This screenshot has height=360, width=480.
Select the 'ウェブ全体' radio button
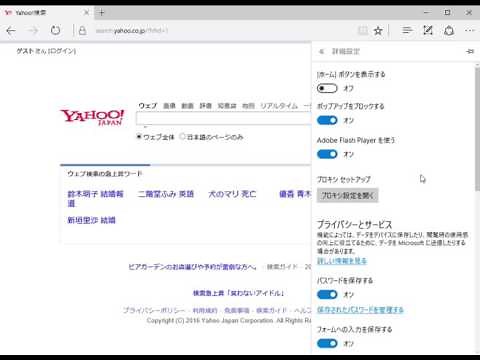pyautogui.click(x=139, y=137)
